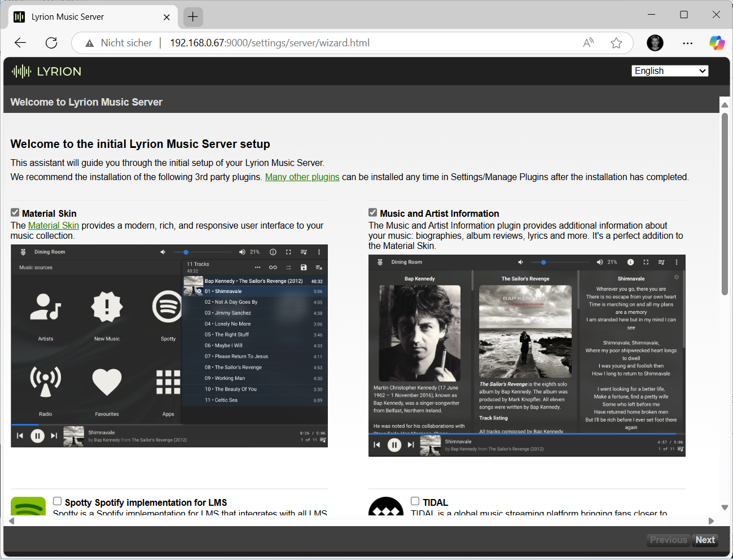Enable the TIDAL plugin checkbox
Viewport: 733px width, 560px height.
tap(415, 501)
